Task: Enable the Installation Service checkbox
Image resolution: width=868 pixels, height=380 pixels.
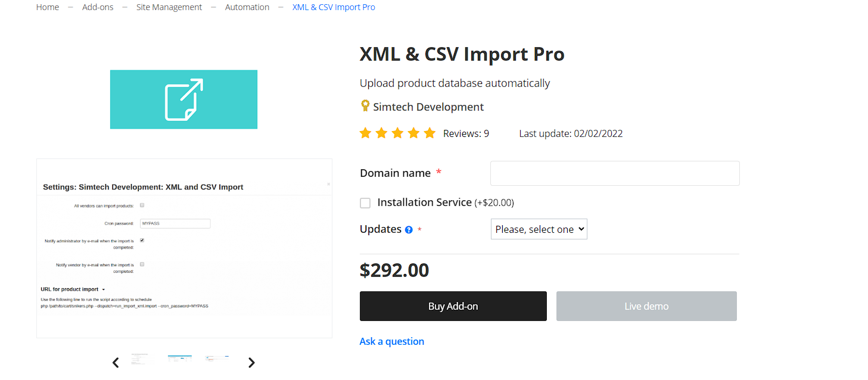Action: [365, 203]
